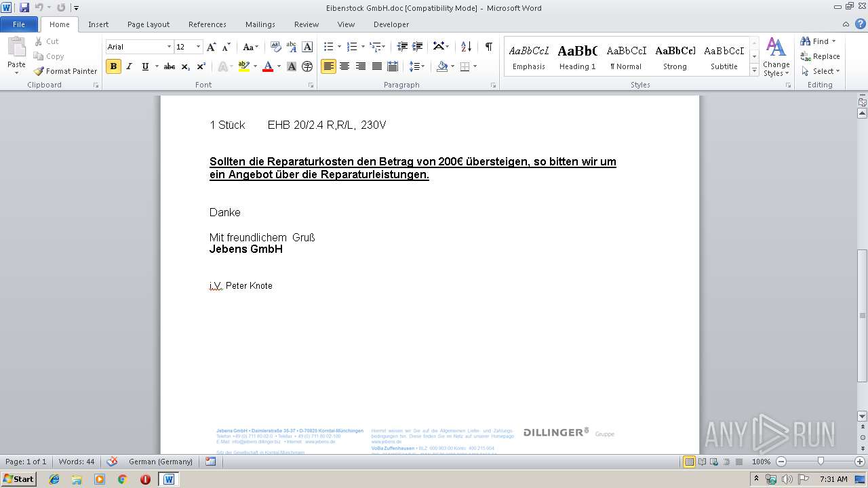The height and width of the screenshot is (488, 868).
Task: Switch to the References tab
Action: (208, 24)
